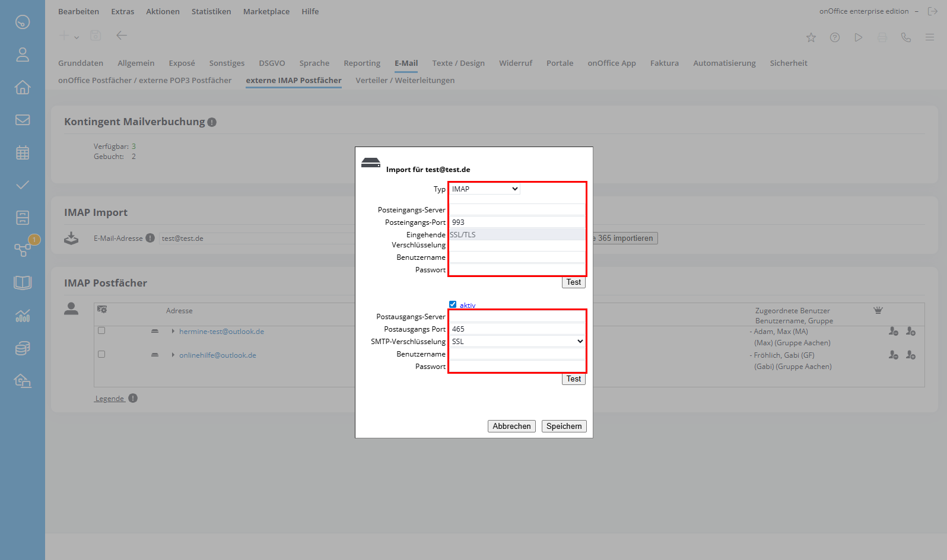Click info icon next to Kontingent Mailverbuchung
The width and height of the screenshot is (947, 560).
[212, 122]
